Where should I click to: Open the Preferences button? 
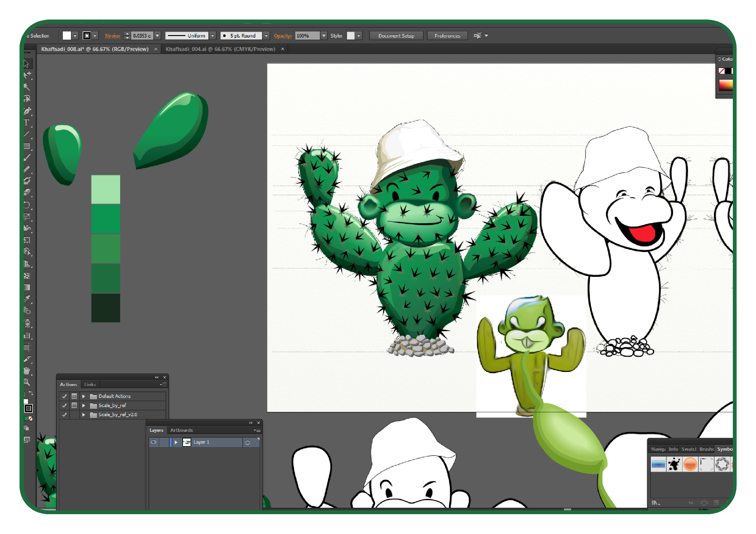[447, 36]
